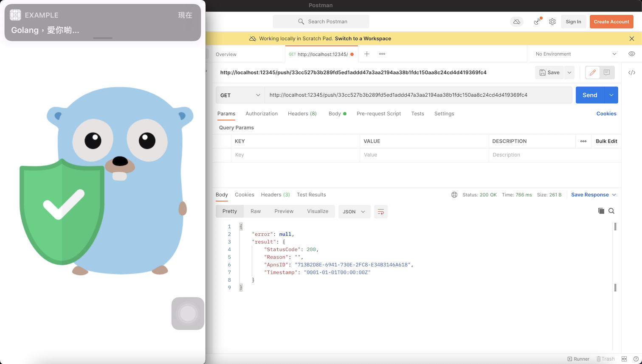642x364 pixels.
Task: Click the network globe icon in response
Action: point(454,195)
